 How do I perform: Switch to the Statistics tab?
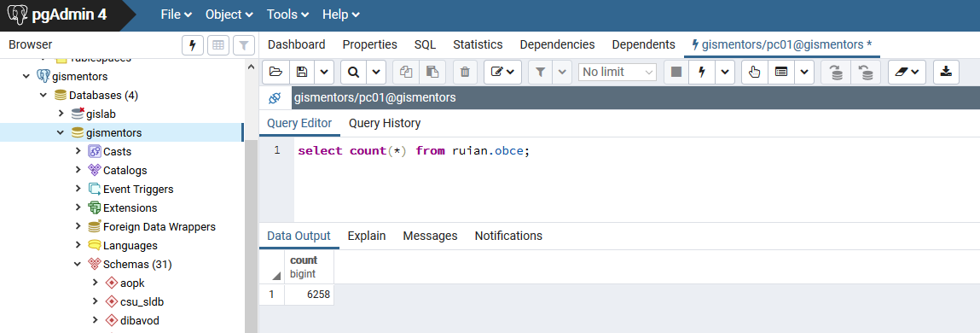tap(478, 44)
